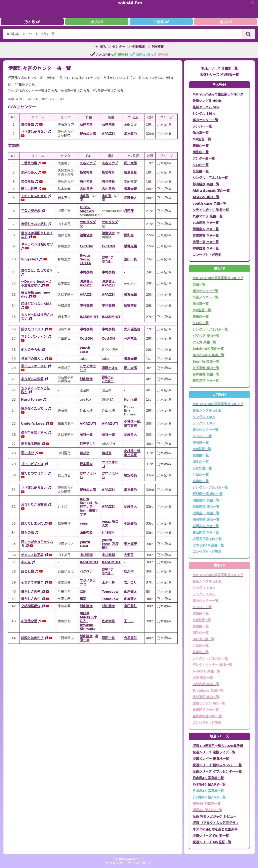
Task: Open the hamburger menu icon
Action: pyautogui.click(x=252, y=3)
